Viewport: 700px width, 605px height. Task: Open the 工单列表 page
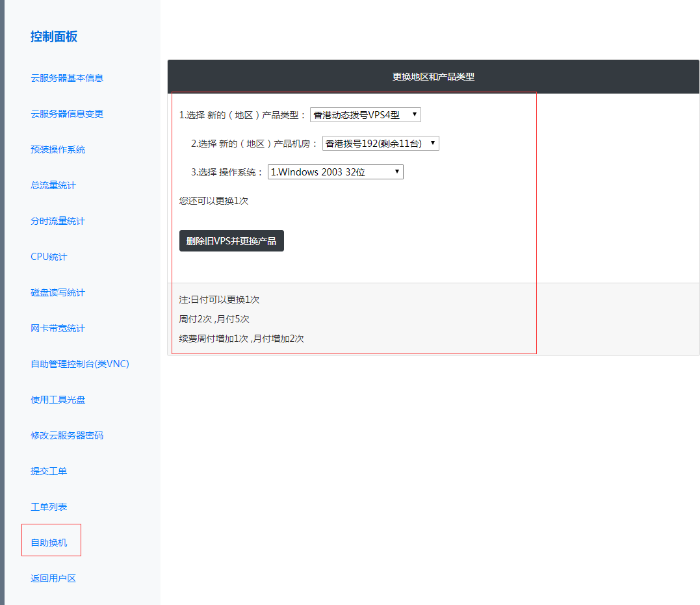click(49, 507)
